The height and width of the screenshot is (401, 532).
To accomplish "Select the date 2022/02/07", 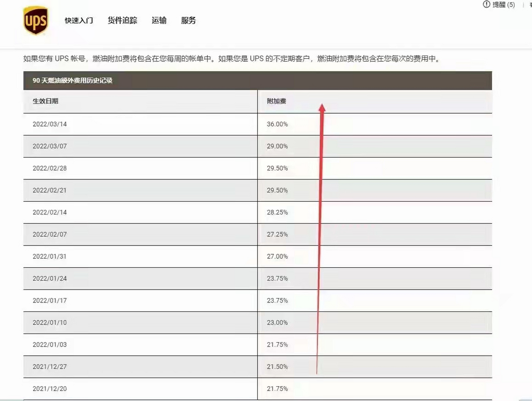I will (50, 234).
